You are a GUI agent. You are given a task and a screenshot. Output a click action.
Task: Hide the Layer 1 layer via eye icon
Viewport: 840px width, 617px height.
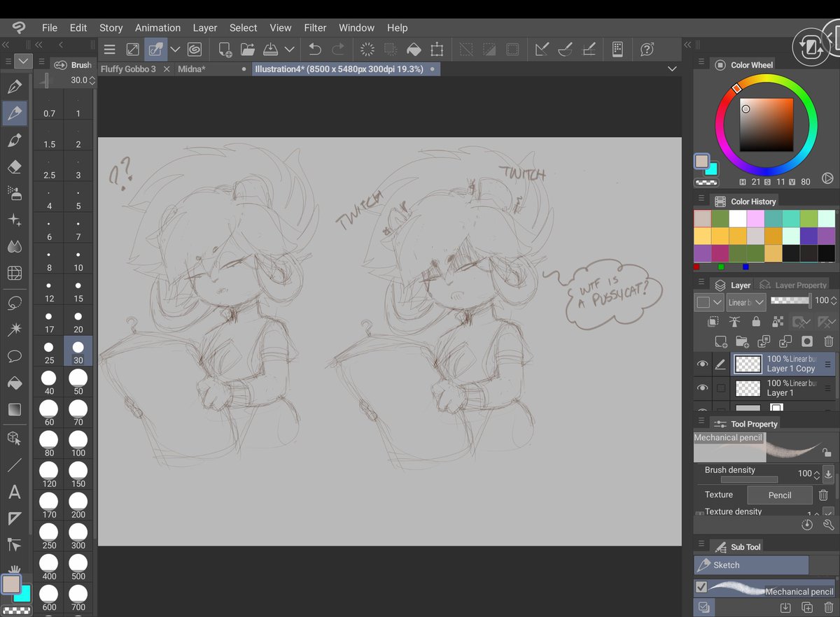[x=702, y=388]
